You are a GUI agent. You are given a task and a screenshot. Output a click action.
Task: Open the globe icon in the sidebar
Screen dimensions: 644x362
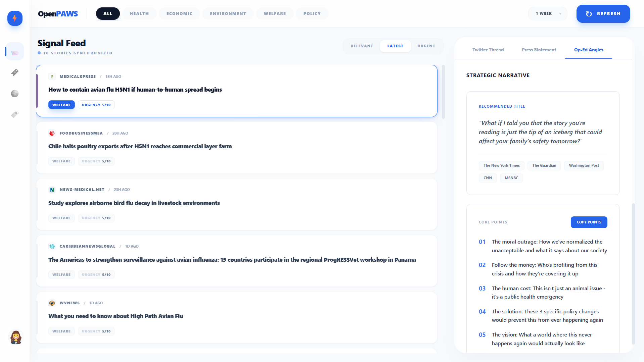coord(14,94)
